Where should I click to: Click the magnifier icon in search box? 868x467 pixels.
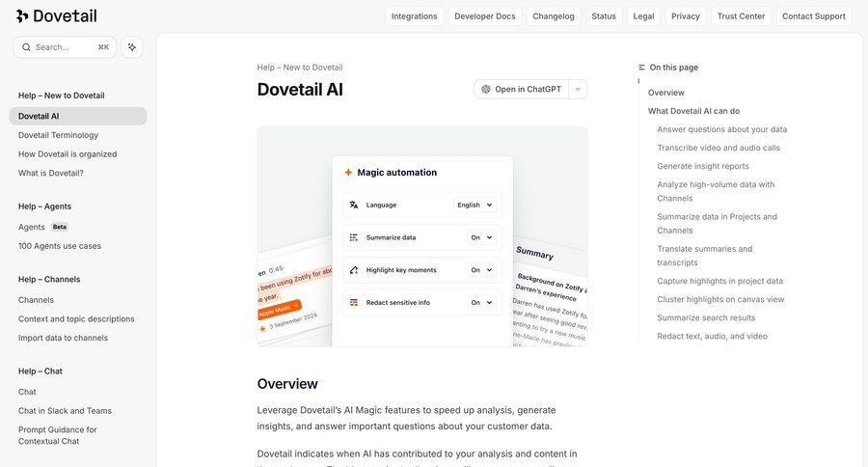(x=26, y=47)
